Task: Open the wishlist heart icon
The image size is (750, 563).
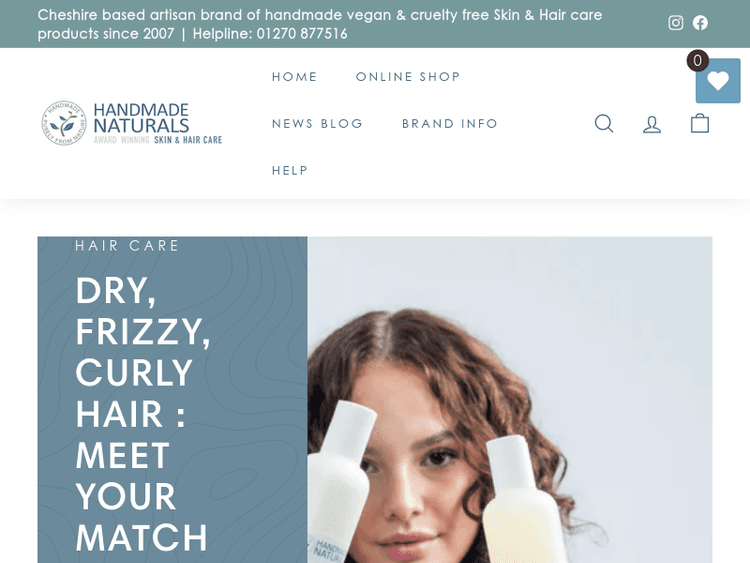Action: tap(718, 81)
